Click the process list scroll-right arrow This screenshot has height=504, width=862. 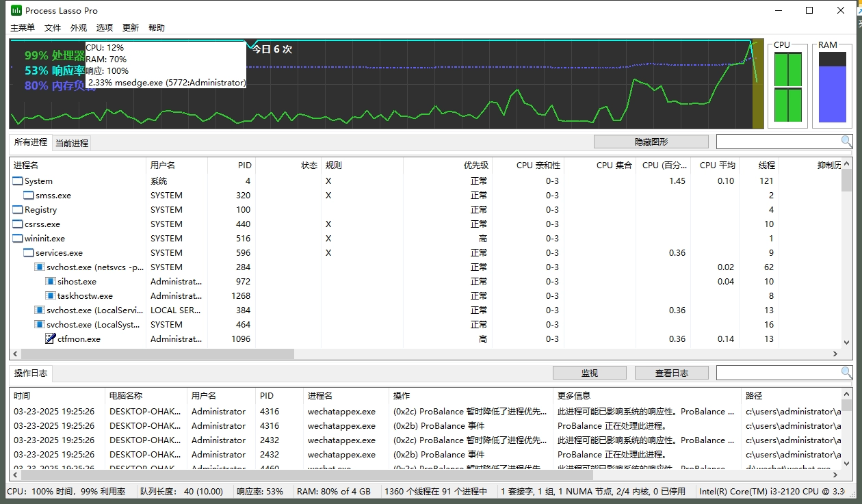pyautogui.click(x=835, y=354)
